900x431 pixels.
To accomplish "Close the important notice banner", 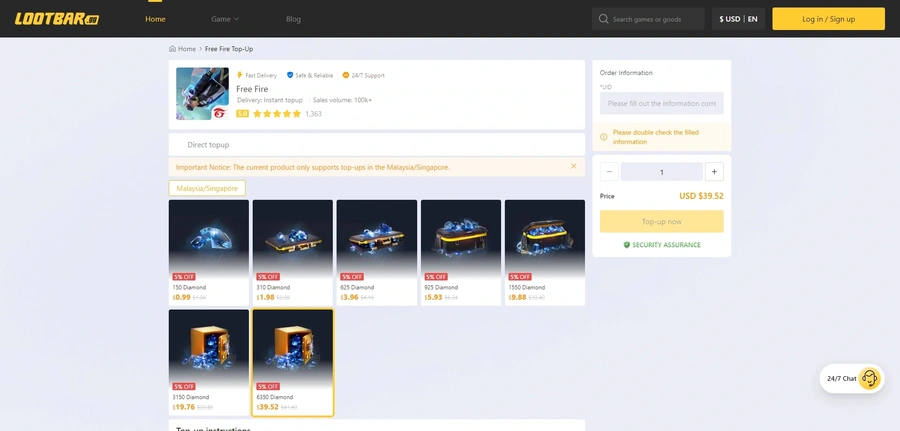I will click(573, 166).
